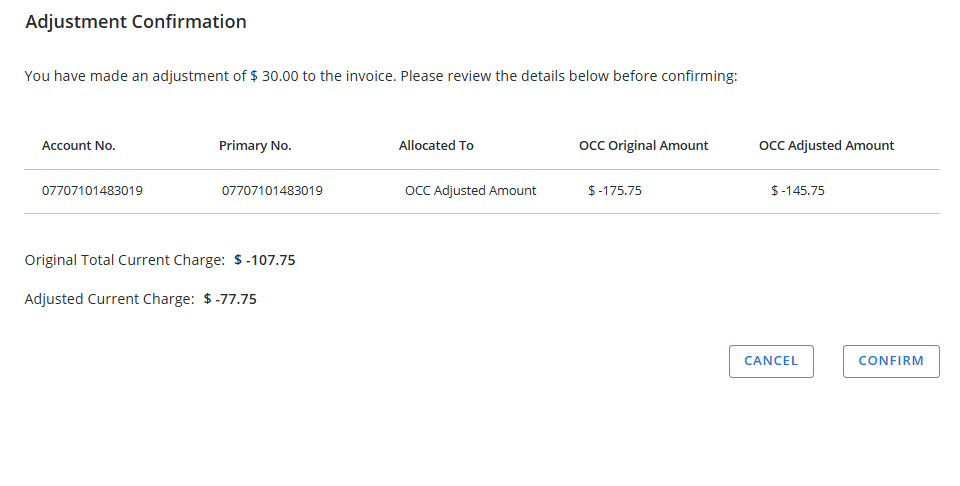Select account number under Account No. column

(92, 191)
